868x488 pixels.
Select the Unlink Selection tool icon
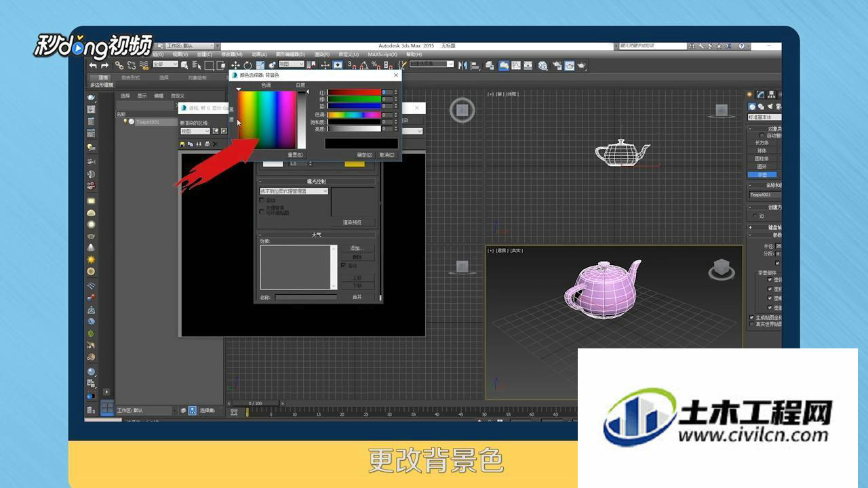[x=131, y=65]
